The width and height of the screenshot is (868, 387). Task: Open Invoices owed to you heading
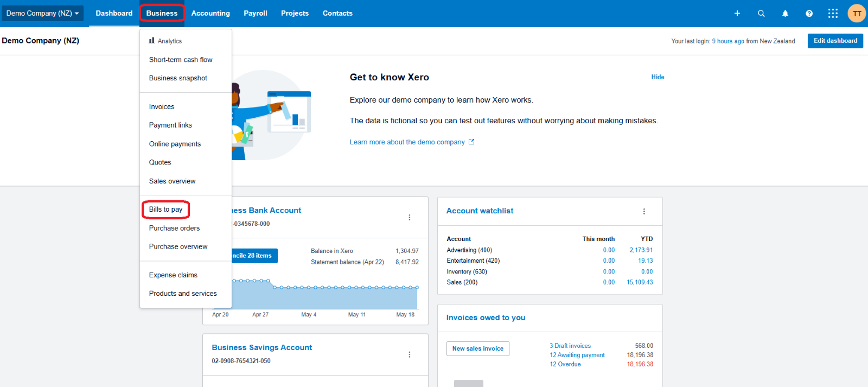[486, 318]
